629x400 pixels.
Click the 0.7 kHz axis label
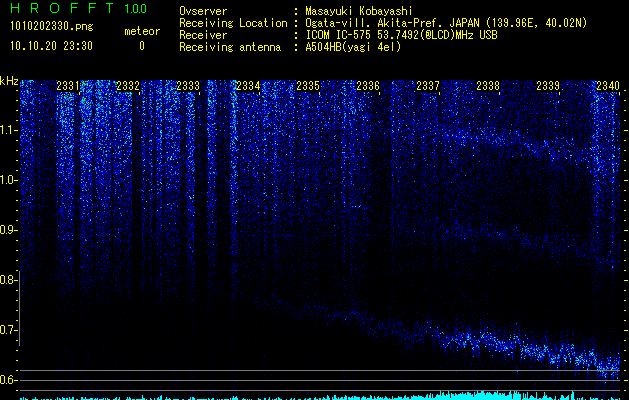click(9, 330)
